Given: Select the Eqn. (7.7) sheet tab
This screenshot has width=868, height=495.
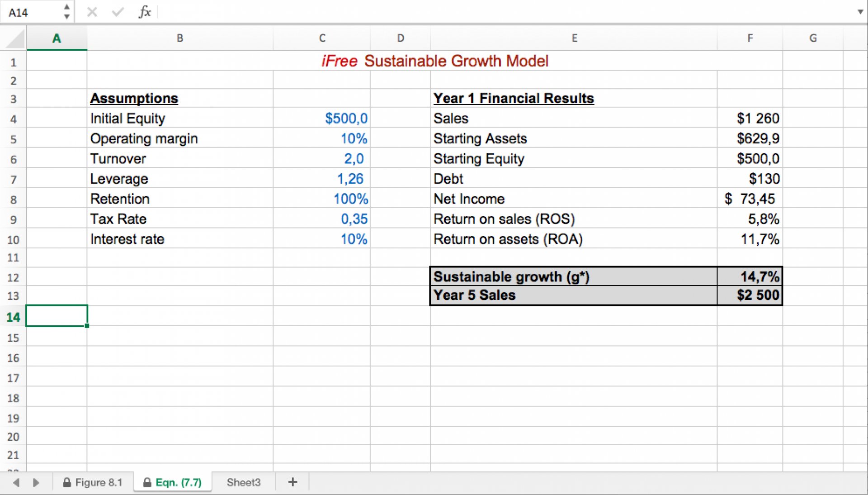Looking at the screenshot, I should tap(173, 482).
